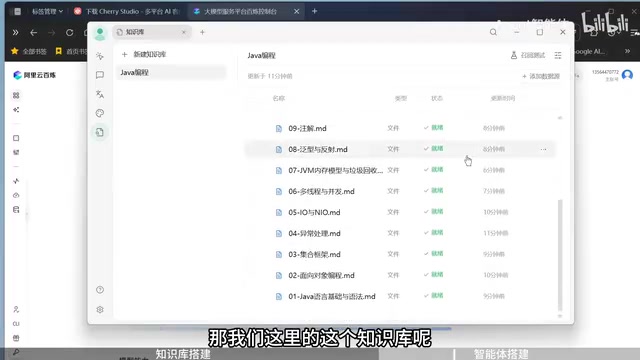Click the user avatar in Cherry Studio

[x=100, y=33]
